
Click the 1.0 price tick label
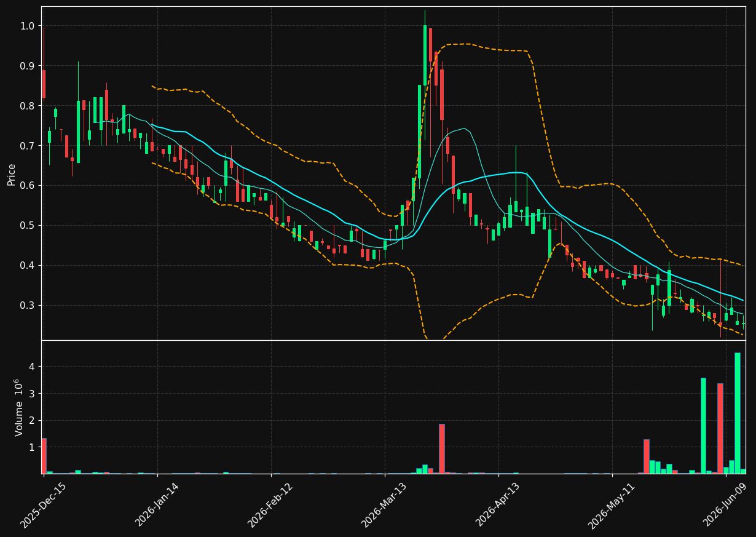coord(28,26)
